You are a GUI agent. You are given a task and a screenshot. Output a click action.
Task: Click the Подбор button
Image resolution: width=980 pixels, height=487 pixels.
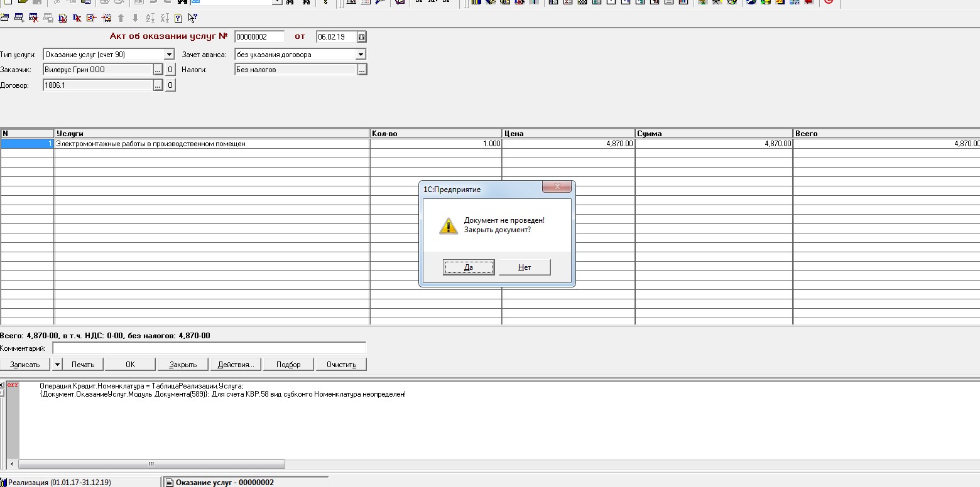point(288,365)
